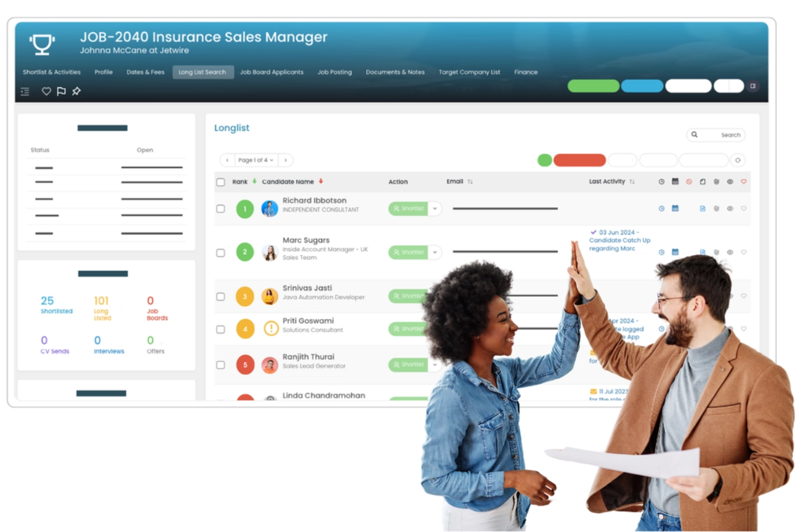Open the CV document icon for Richard Ibbotson
Image resolution: width=798 pixels, height=532 pixels.
pyautogui.click(x=702, y=209)
